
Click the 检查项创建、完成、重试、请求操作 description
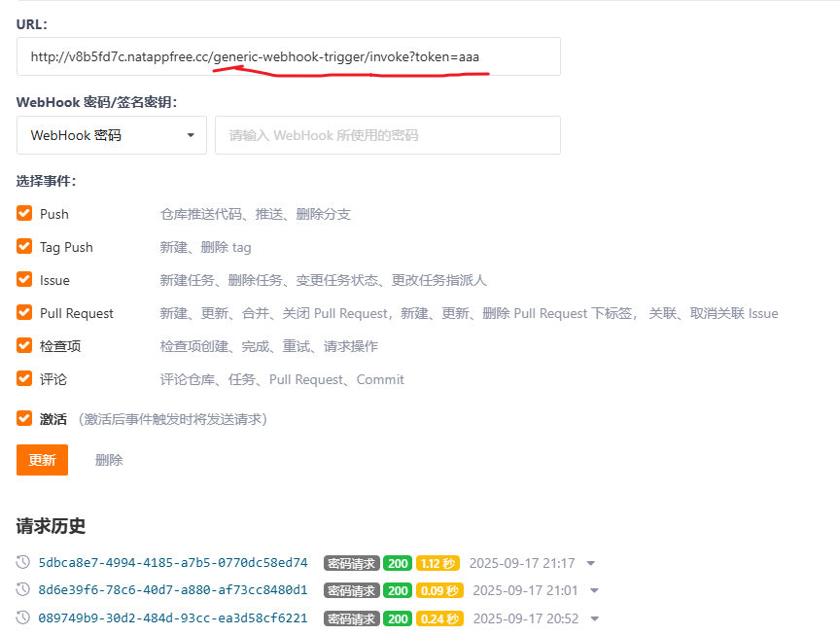coord(269,346)
